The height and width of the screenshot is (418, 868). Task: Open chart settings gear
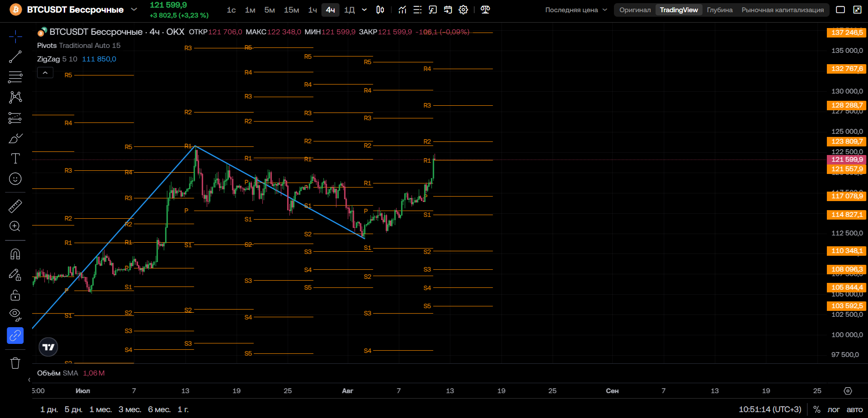(463, 10)
